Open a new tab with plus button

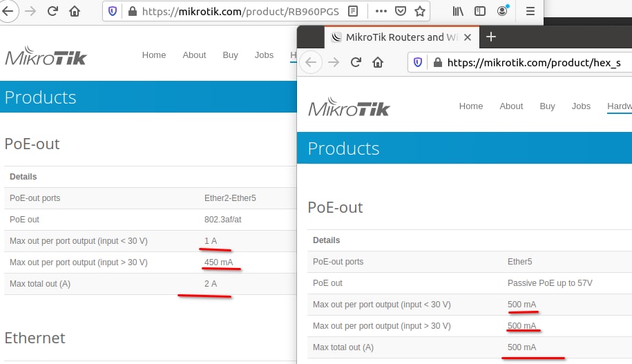491,37
